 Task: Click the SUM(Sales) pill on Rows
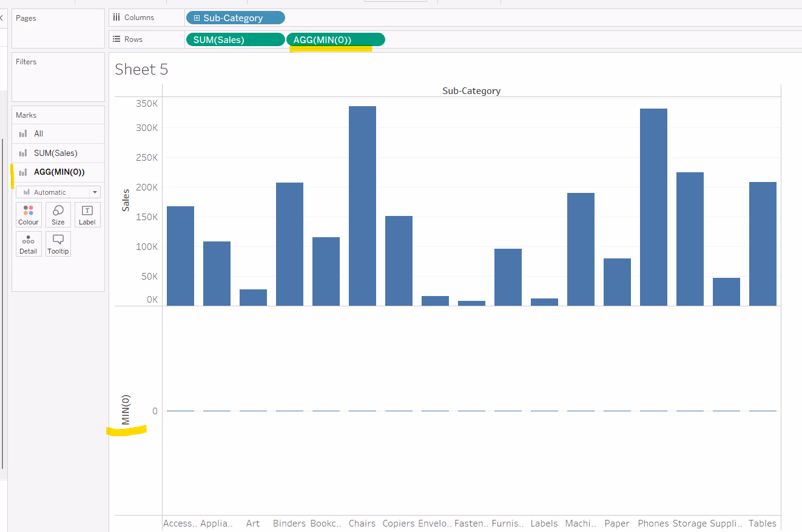[235, 39]
